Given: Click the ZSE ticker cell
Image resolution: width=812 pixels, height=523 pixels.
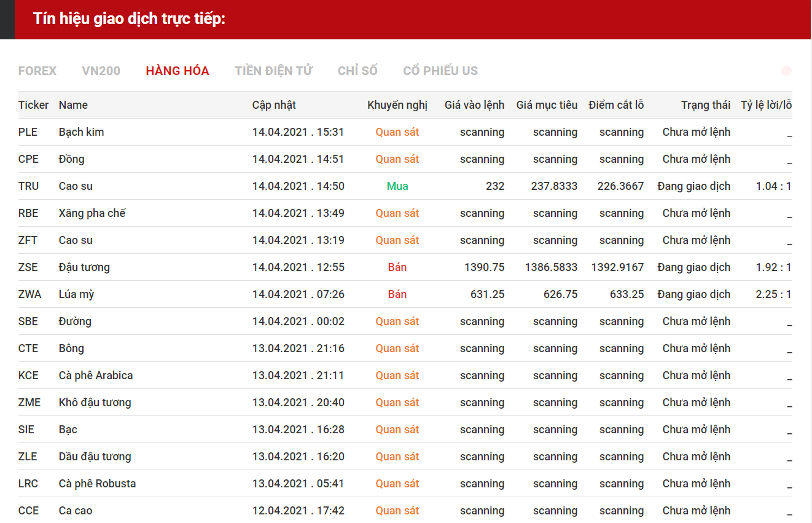Looking at the screenshot, I should [x=28, y=267].
